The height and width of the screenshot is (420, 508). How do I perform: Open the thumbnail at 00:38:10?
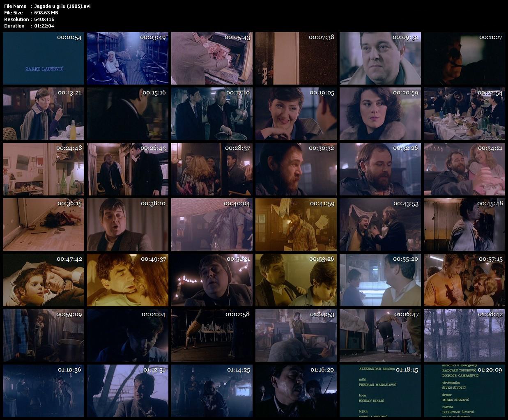click(x=128, y=225)
